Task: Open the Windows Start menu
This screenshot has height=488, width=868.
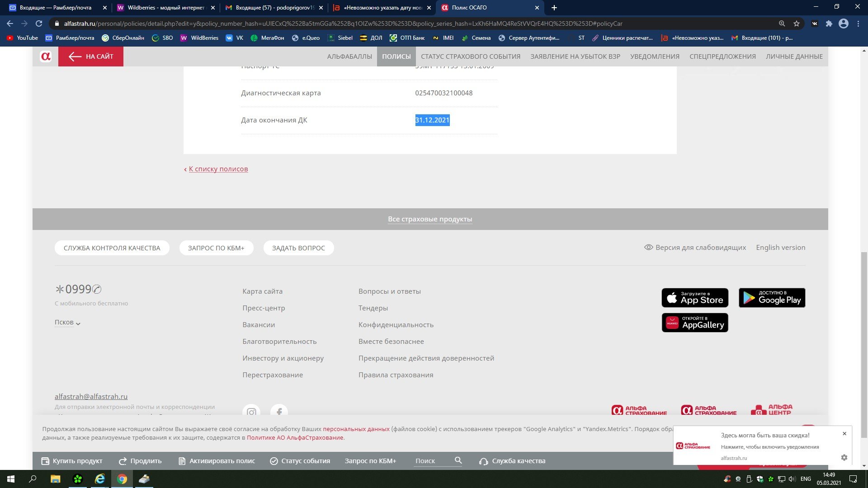Action: tap(11, 479)
